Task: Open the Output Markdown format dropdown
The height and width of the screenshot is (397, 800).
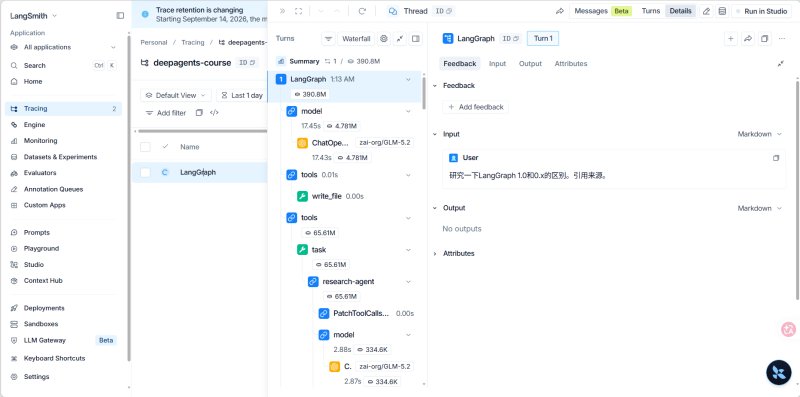Action: tap(759, 208)
